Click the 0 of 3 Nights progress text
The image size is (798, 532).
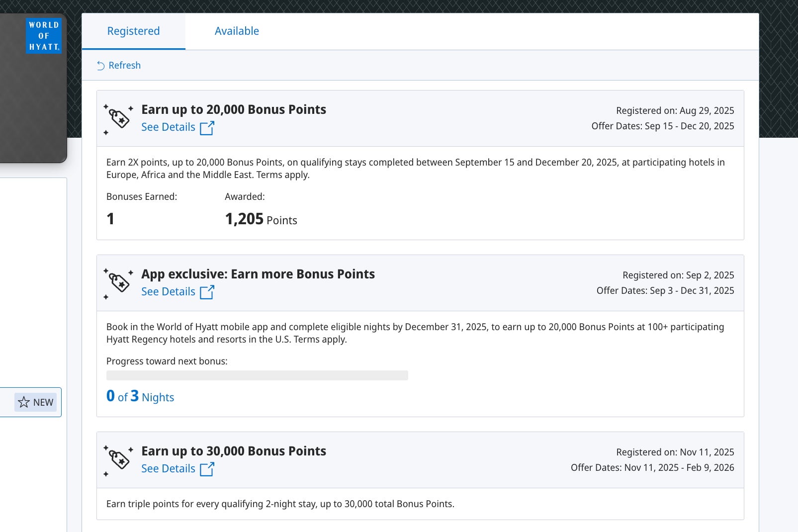pos(140,397)
